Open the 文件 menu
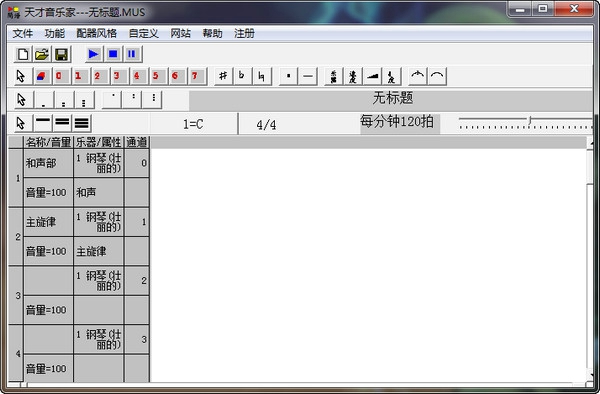The image size is (600, 394). pos(23,34)
